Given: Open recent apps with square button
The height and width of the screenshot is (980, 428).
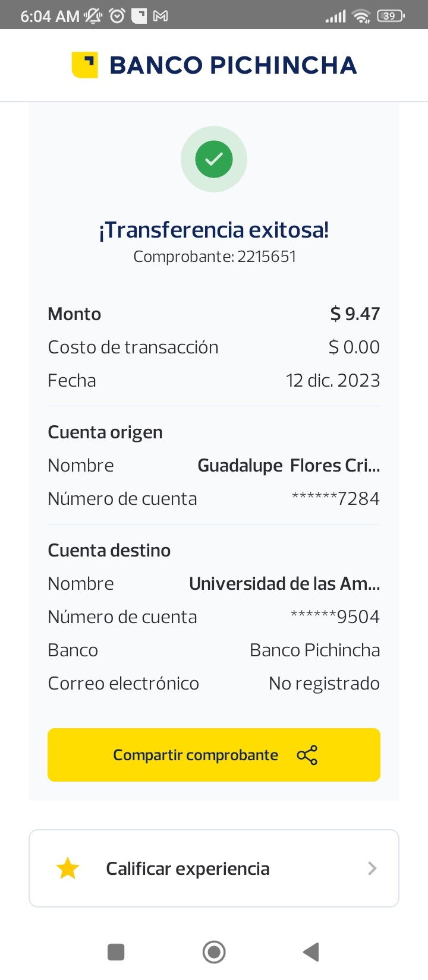Looking at the screenshot, I should [x=116, y=952].
